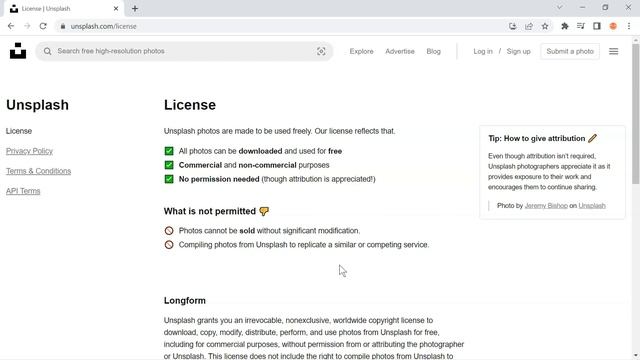Viewport: 640px width, 360px height.
Task: Select License in the sidebar
Action: tap(19, 131)
